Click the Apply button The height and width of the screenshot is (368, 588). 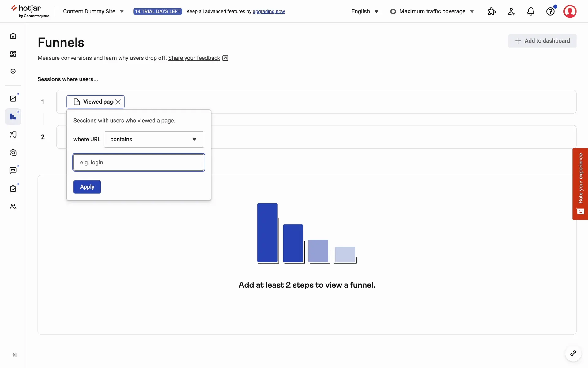pos(87,187)
